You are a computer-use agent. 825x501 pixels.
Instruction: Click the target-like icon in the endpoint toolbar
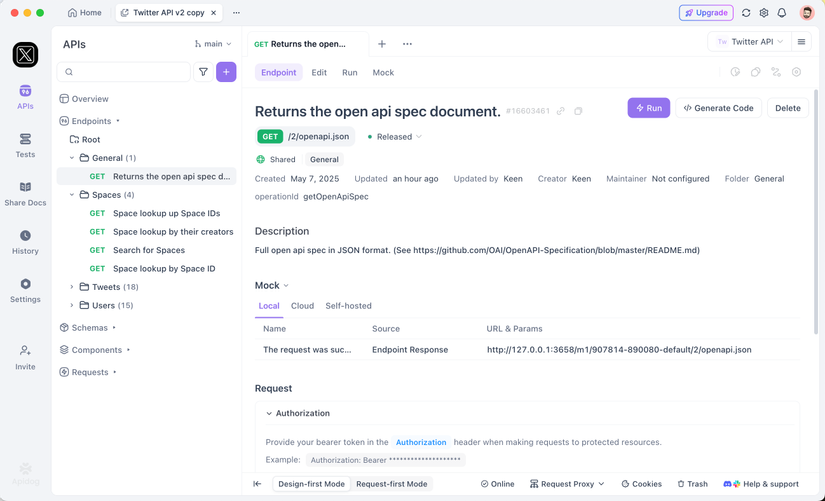(x=796, y=72)
